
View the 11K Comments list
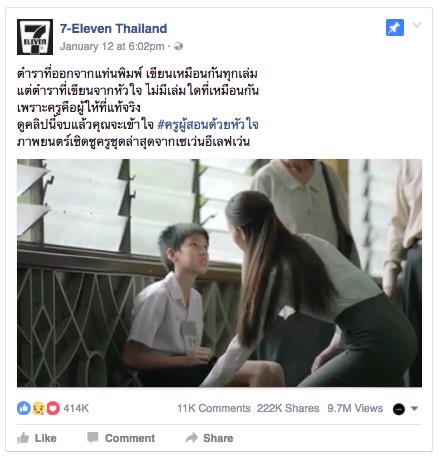tap(214, 408)
